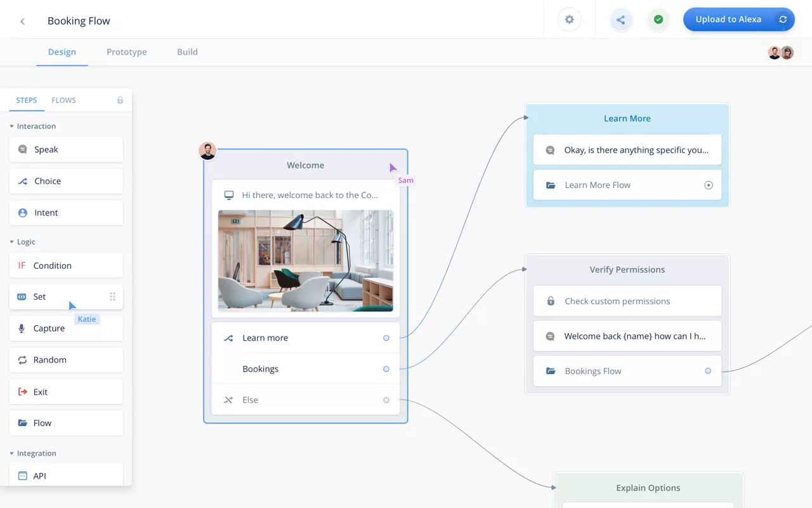This screenshot has height=508, width=812.
Task: Click the Else output port
Action: click(x=386, y=400)
